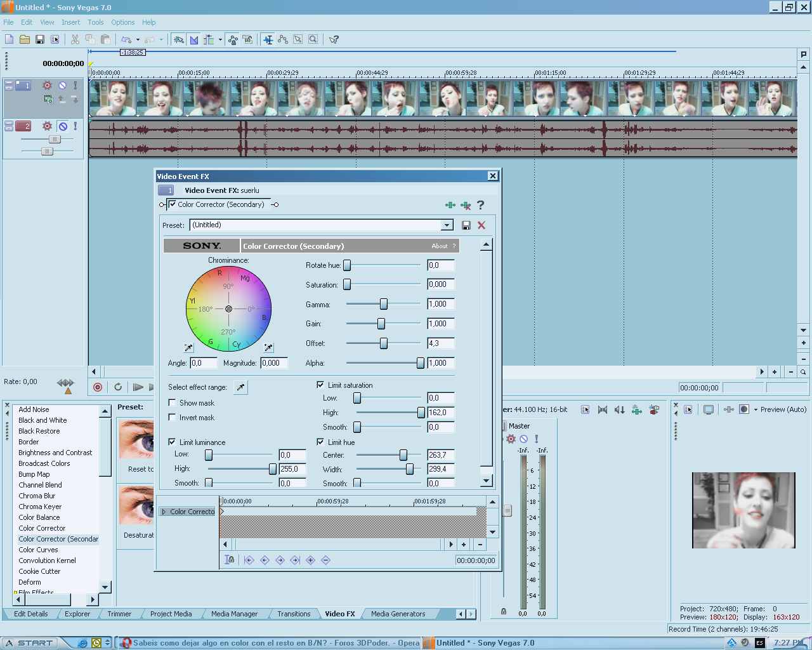Select the Envelope Edit tool

pyautogui.click(x=283, y=39)
